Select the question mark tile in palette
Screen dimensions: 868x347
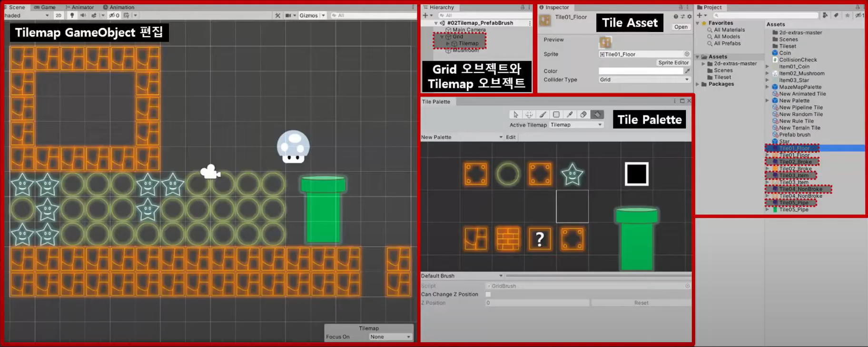pos(540,239)
